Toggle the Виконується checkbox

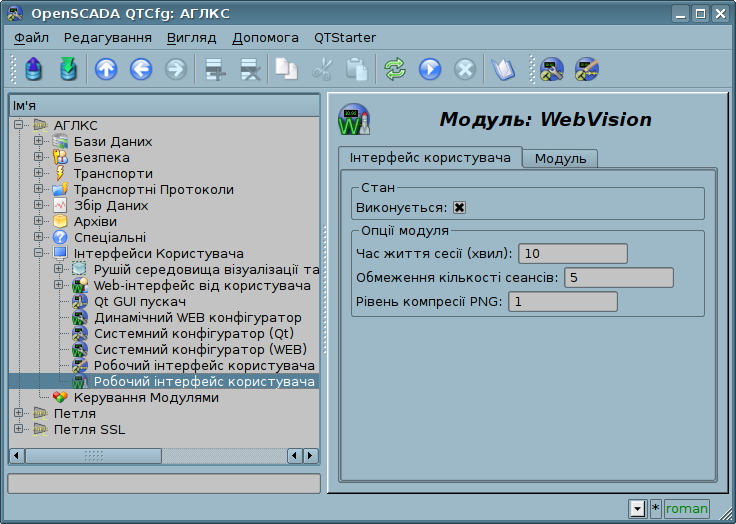[459, 208]
